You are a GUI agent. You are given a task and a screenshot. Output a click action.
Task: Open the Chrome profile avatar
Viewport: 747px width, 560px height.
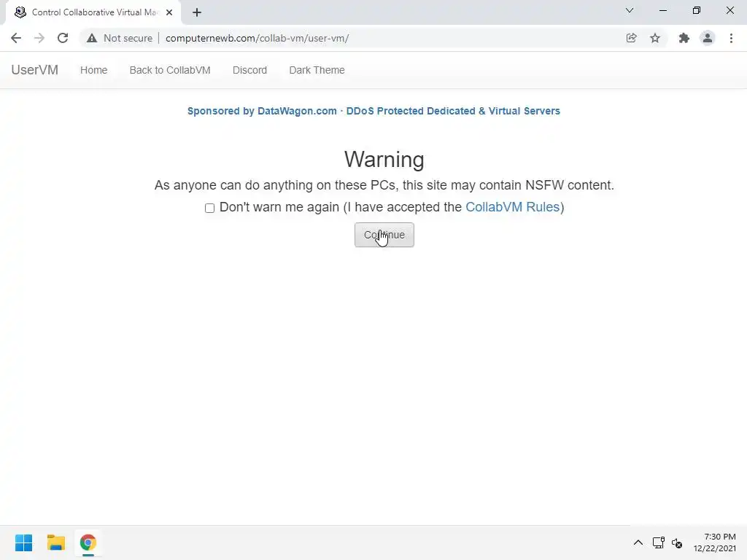point(708,38)
